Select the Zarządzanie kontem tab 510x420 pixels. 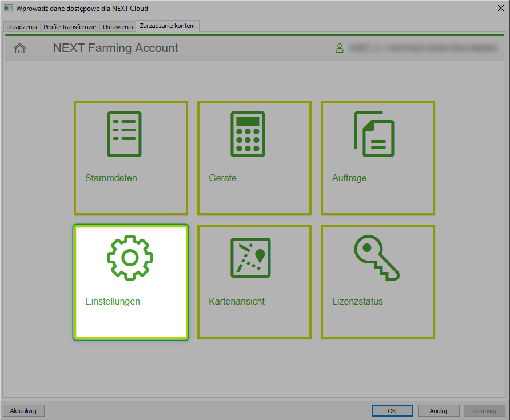coord(167,26)
